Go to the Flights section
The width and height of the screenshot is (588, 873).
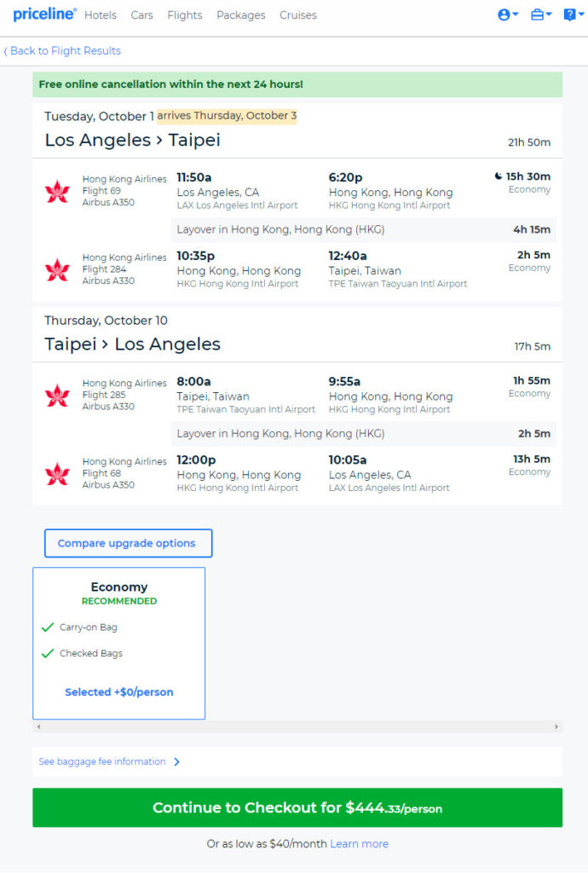pyautogui.click(x=185, y=15)
